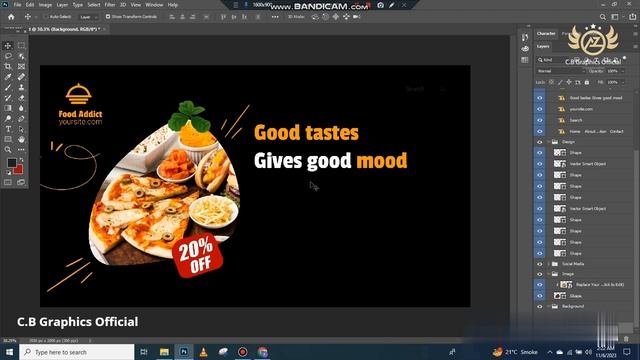
Task: Toggle Show Transform Controls checkbox
Action: (108, 17)
